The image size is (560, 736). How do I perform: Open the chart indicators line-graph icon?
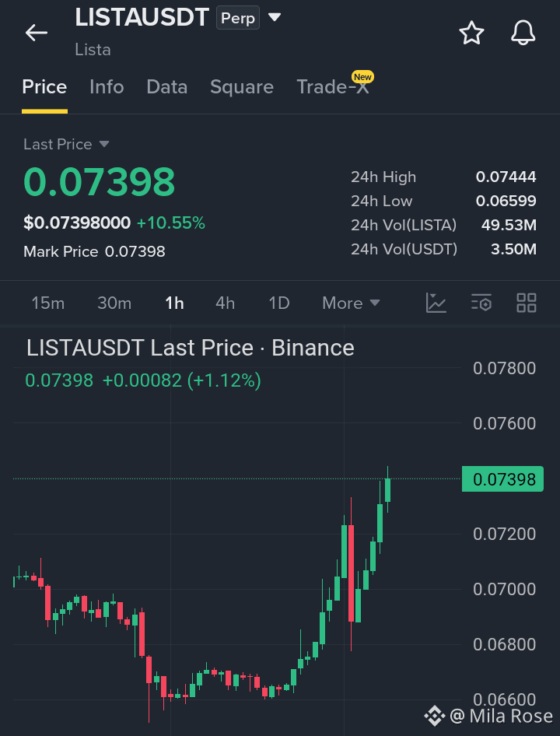(436, 303)
